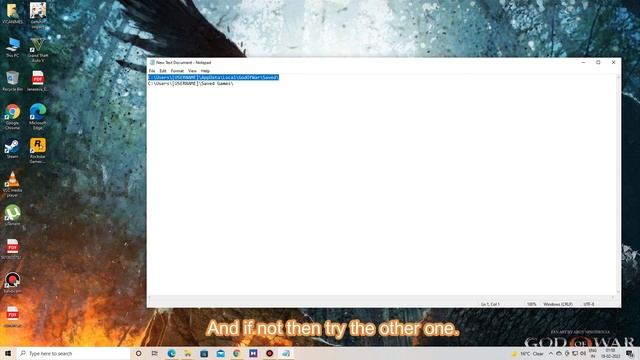The width and height of the screenshot is (640, 360).
Task: Click the highlighted AppData GodOfWar path line
Action: [x=213, y=77]
